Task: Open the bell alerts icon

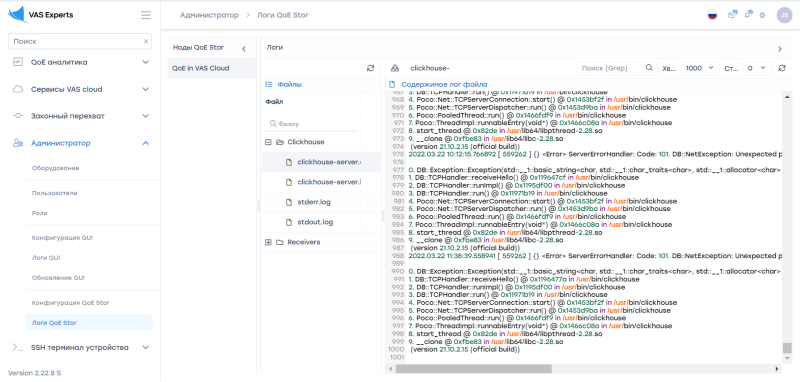Action: point(748,15)
